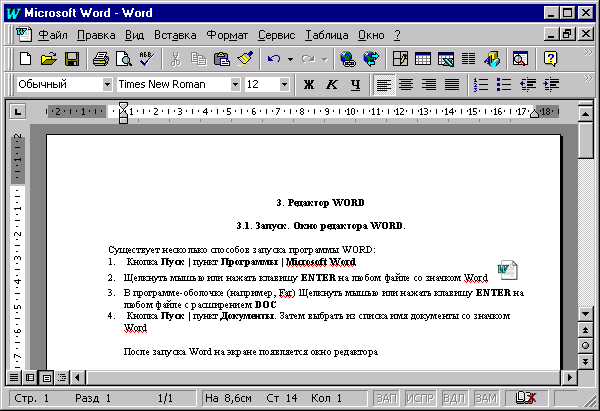Screen dimensions: 600x411
Task: Open the Сервис menu
Action: click(276, 35)
